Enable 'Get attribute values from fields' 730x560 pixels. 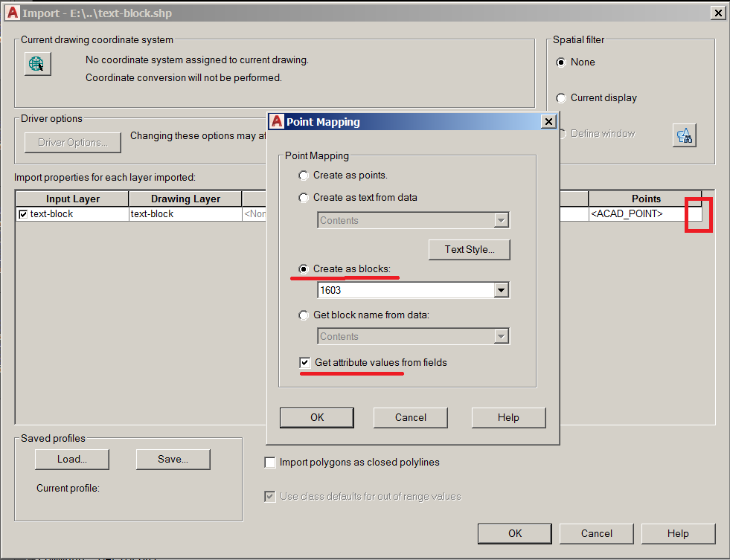[x=304, y=362]
